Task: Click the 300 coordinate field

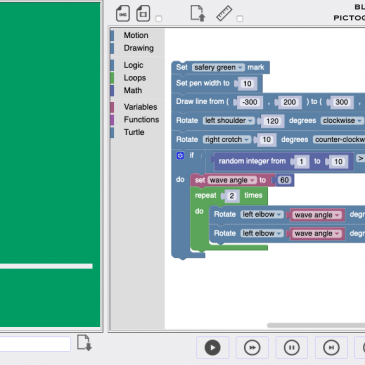Action: pyautogui.click(x=342, y=102)
